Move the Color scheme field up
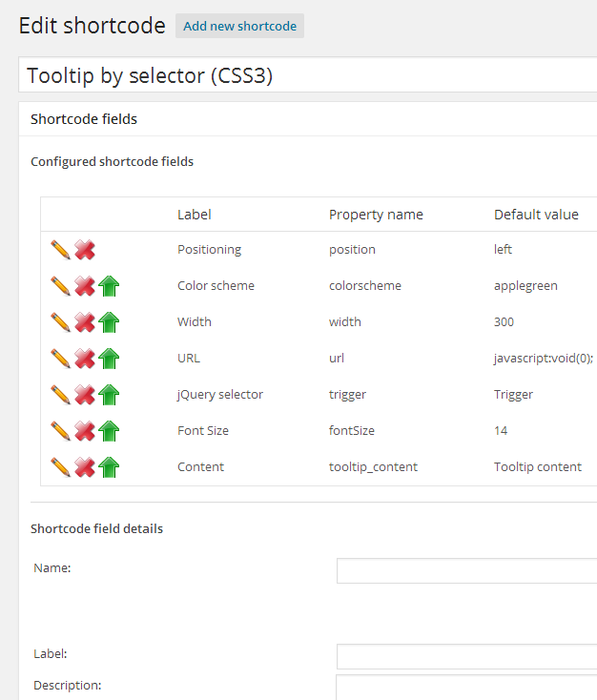The image size is (597, 700). point(109,286)
